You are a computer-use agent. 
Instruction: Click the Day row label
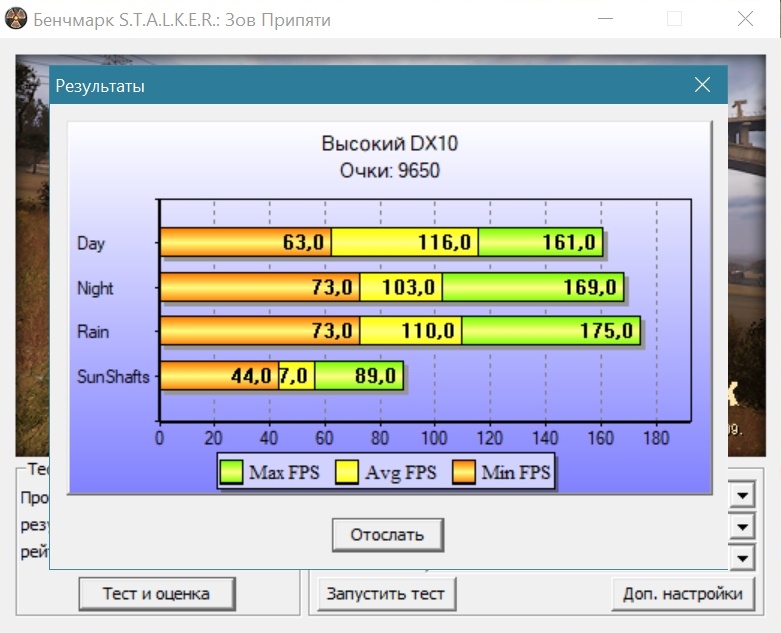[91, 244]
